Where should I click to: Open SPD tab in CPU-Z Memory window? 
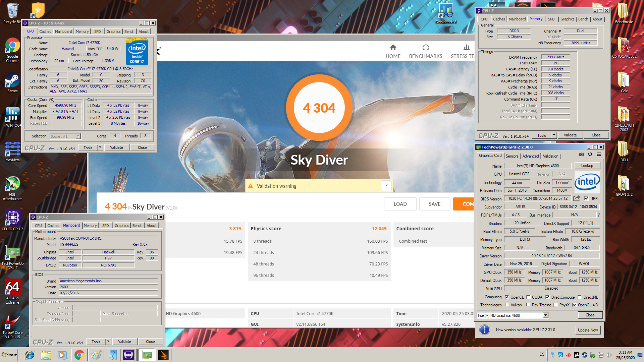(551, 19)
